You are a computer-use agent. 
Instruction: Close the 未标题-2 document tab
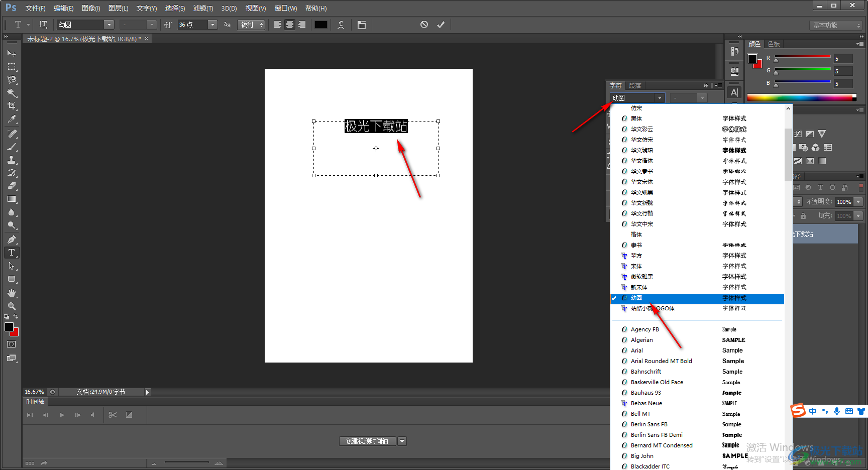[x=147, y=39]
